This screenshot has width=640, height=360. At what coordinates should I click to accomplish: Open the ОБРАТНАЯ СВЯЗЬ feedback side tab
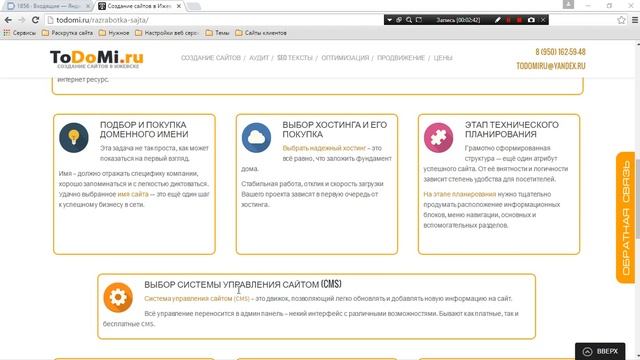625,218
